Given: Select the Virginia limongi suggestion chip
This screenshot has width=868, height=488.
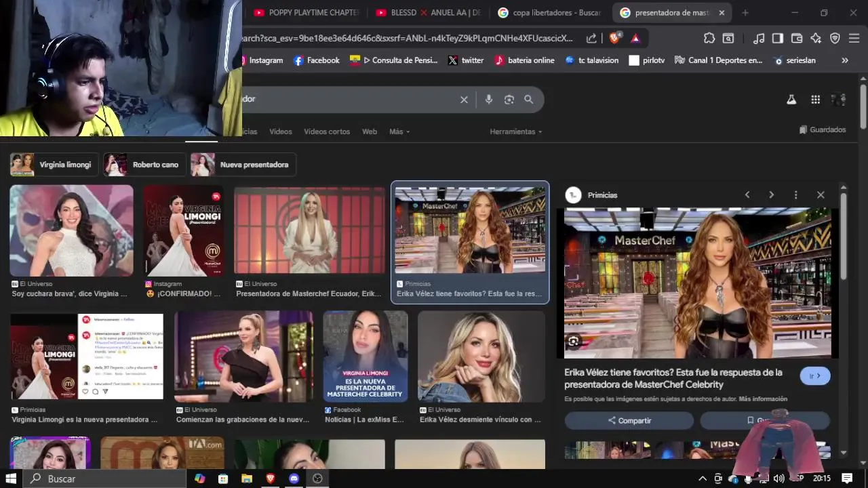Looking at the screenshot, I should (x=54, y=165).
